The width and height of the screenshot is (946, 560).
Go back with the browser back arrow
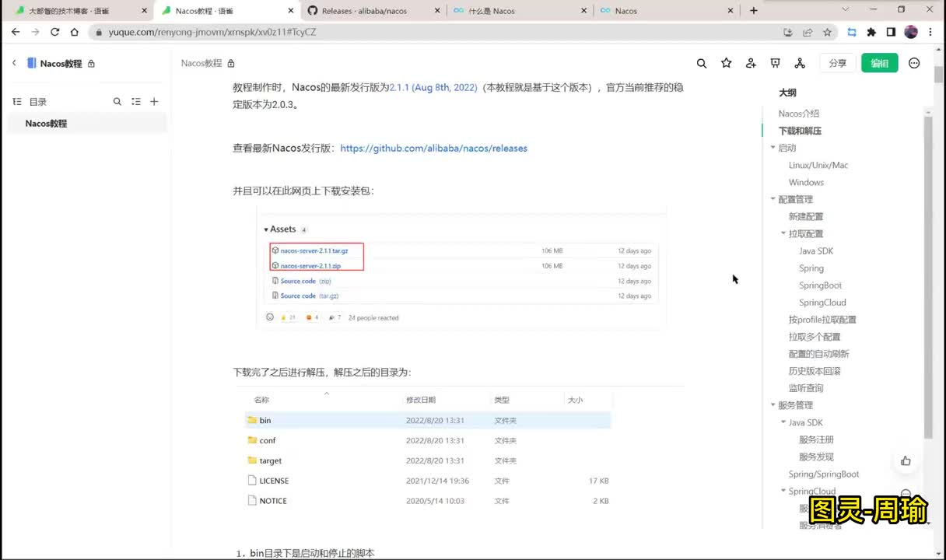point(16,32)
